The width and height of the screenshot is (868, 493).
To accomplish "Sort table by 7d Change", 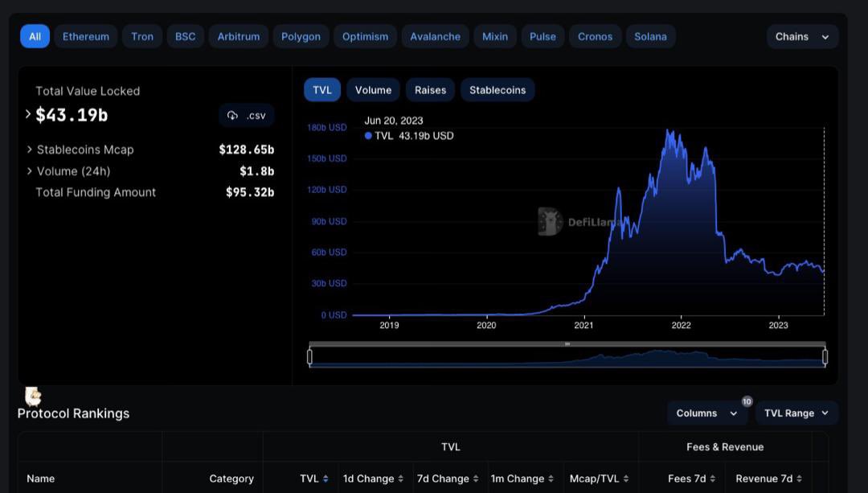I will [448, 479].
